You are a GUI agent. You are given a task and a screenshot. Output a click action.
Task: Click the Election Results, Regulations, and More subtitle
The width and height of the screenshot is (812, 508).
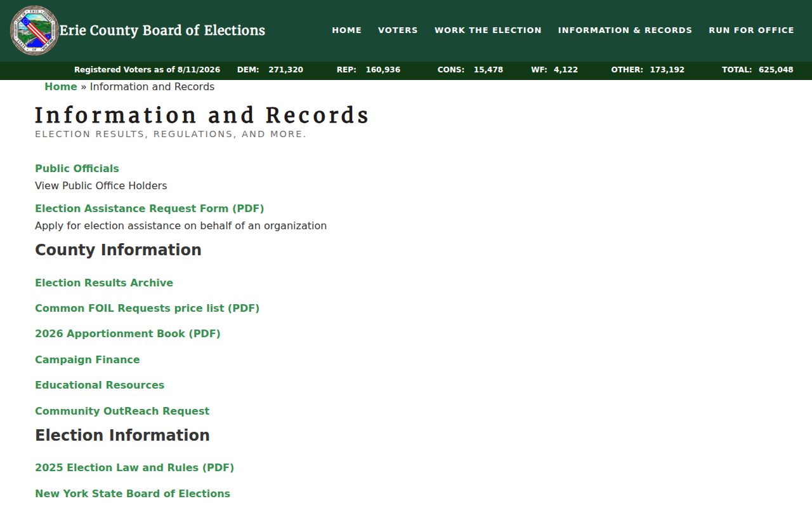tap(171, 134)
